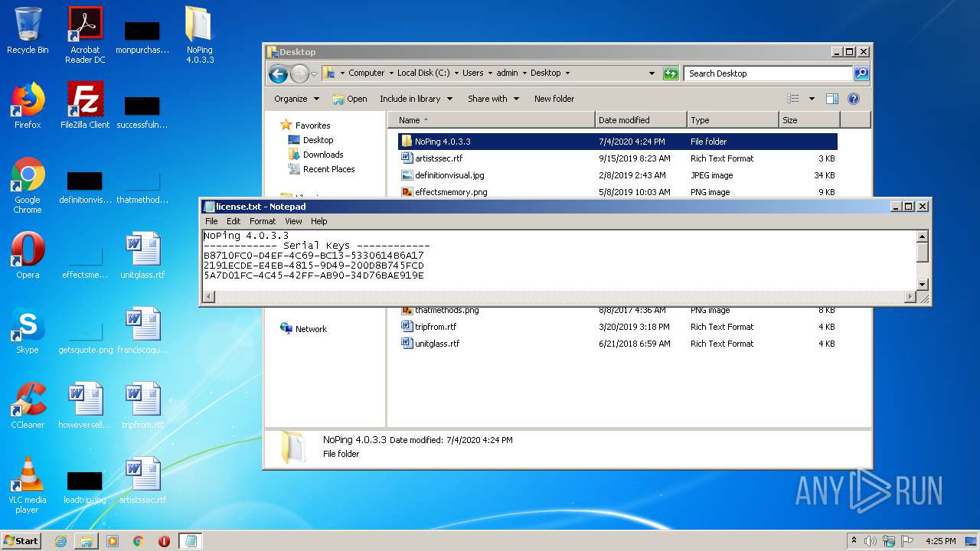Select NoPing 4.0.3.3 folder row

pos(617,142)
